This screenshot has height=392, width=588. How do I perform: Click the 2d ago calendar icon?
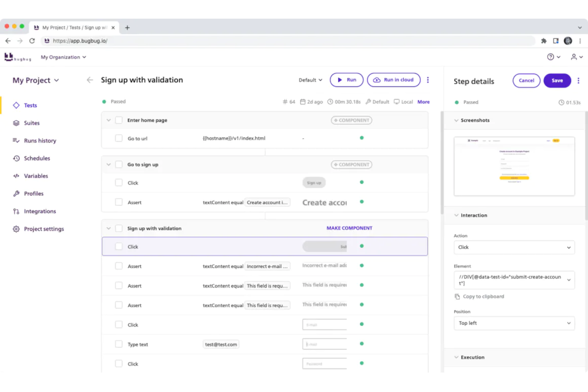[303, 102]
